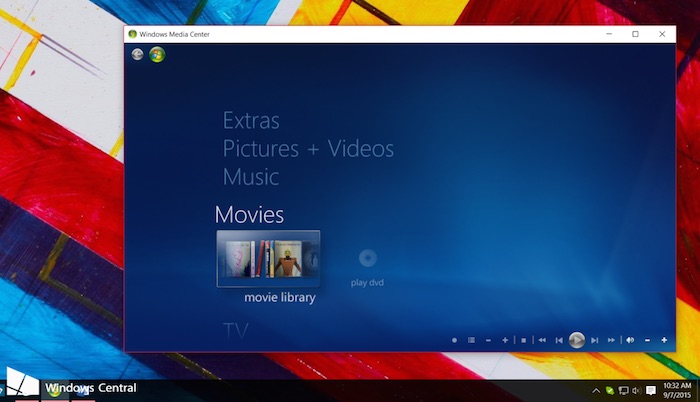Skip to previous track button
Screen dimensions: 700x402
tap(559, 340)
